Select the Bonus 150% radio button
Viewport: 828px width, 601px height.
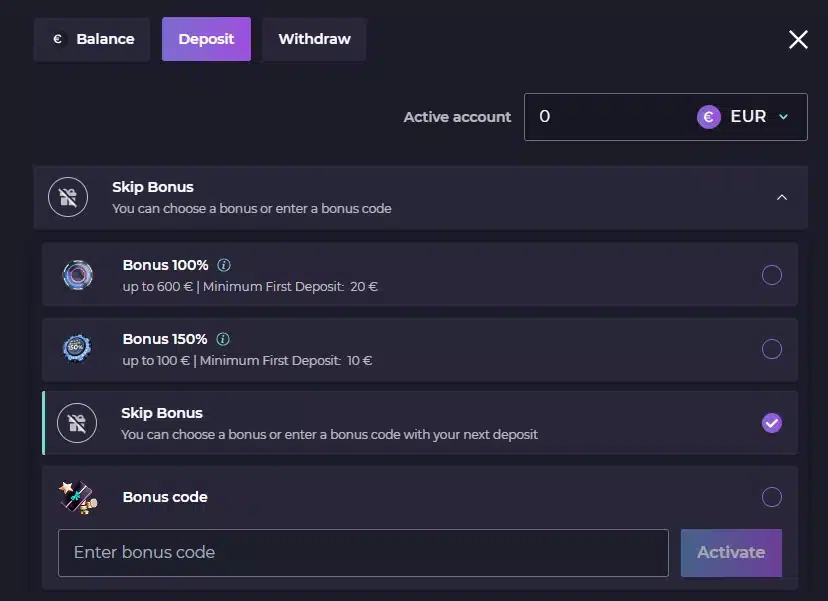[771, 349]
